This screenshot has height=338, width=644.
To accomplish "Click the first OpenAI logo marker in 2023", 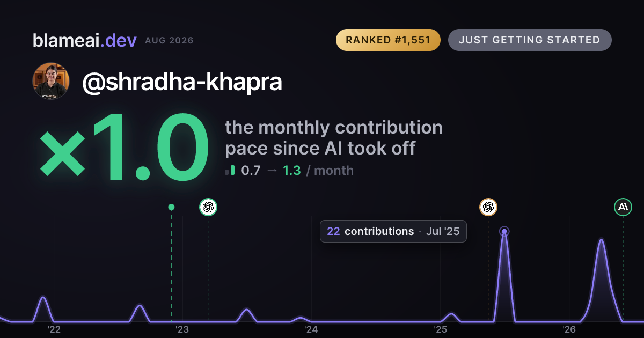I will coord(208,207).
